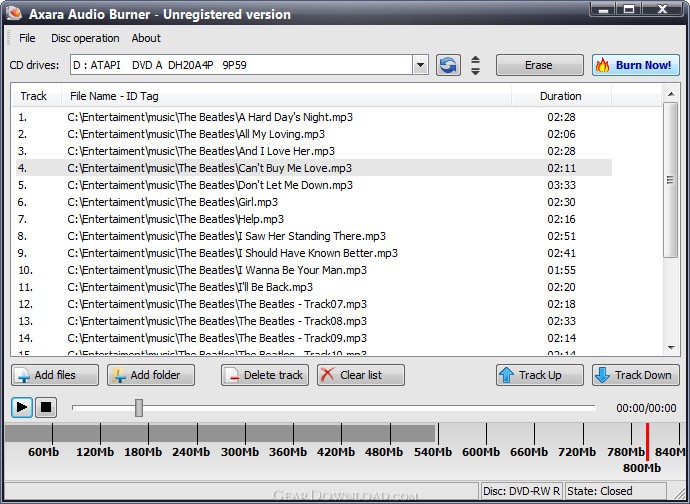Click the track list scroll up arrow
This screenshot has width=690, height=504.
pyautogui.click(x=671, y=94)
